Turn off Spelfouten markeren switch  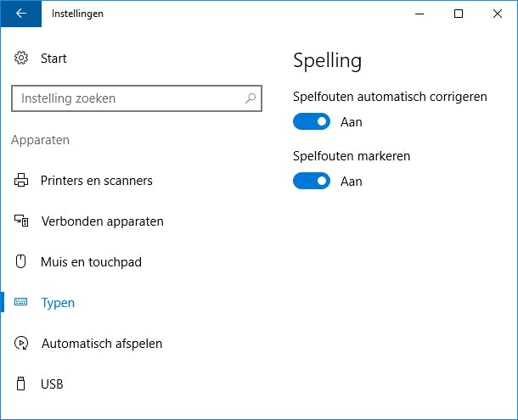point(312,181)
